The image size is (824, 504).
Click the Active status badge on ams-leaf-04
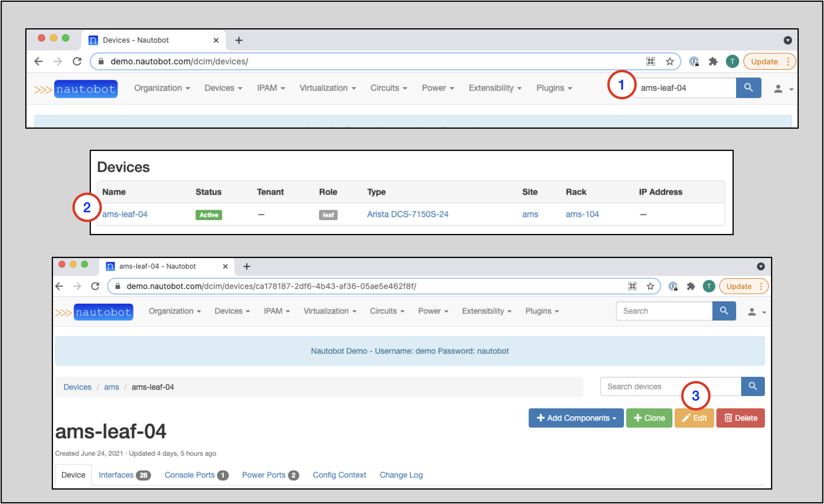[208, 214]
